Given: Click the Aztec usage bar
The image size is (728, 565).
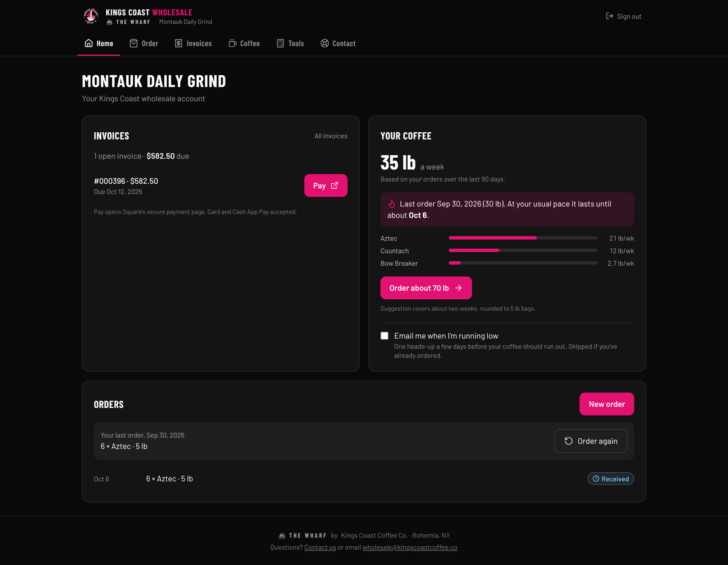Looking at the screenshot, I should [x=523, y=238].
